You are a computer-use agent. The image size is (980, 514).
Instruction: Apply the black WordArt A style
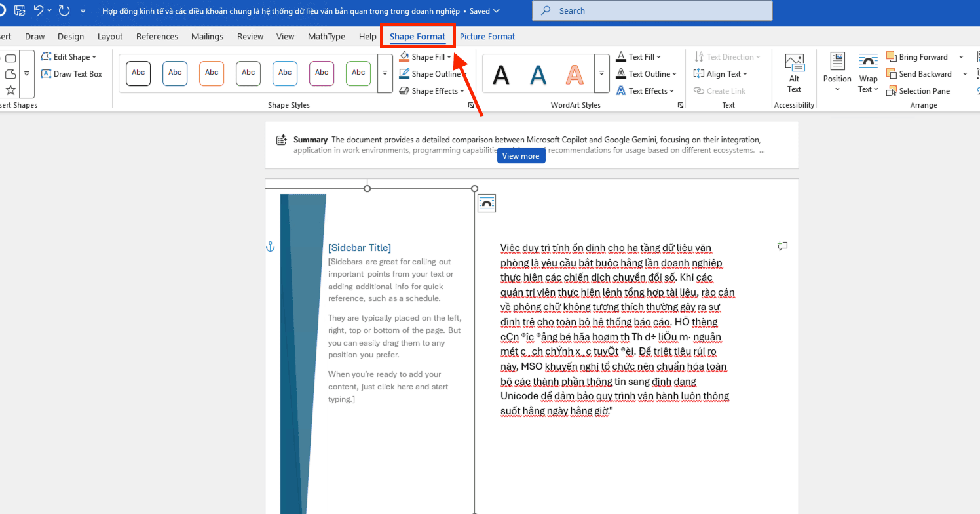click(x=501, y=75)
